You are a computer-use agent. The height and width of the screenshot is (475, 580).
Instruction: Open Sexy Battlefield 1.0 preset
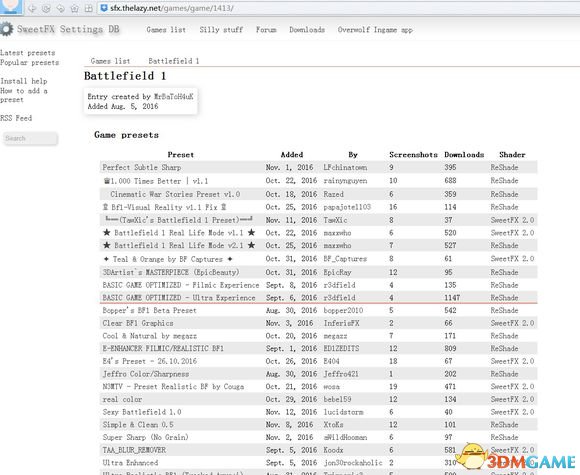pyautogui.click(x=142, y=412)
